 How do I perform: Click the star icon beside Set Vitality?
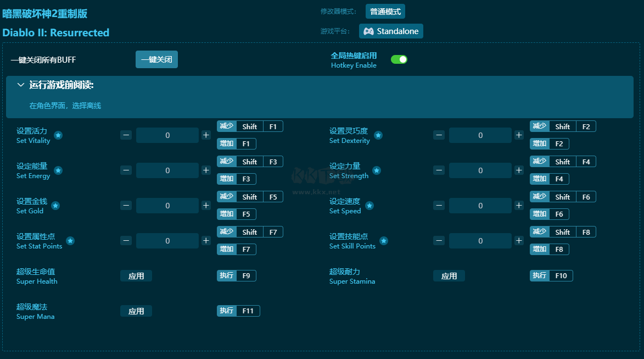click(x=58, y=135)
